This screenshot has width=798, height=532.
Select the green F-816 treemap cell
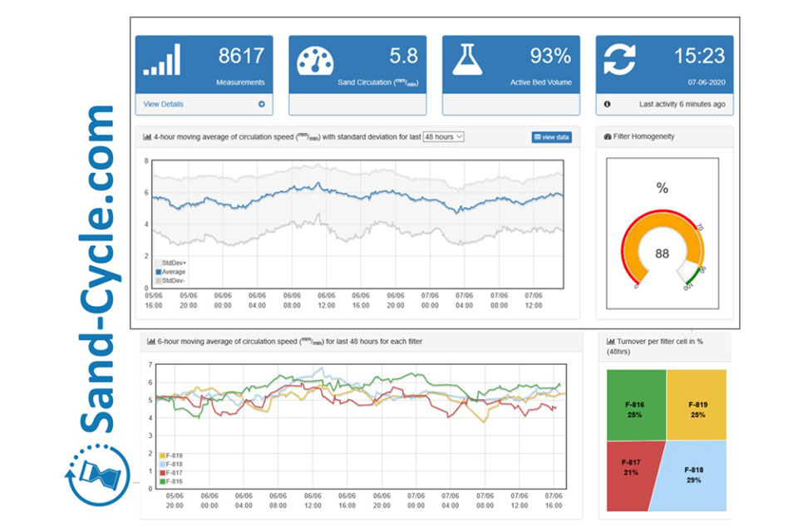[635, 407]
